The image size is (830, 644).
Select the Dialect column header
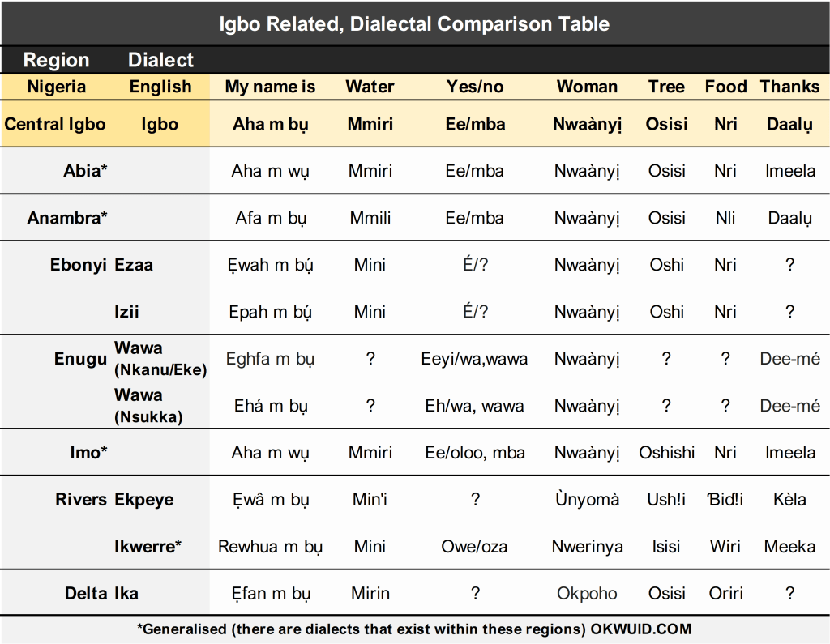point(161,60)
